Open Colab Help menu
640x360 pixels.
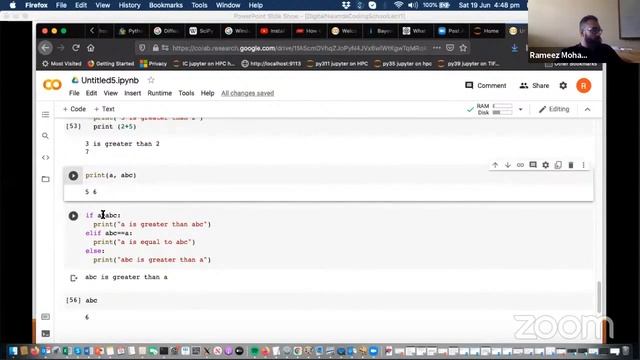click(x=207, y=93)
